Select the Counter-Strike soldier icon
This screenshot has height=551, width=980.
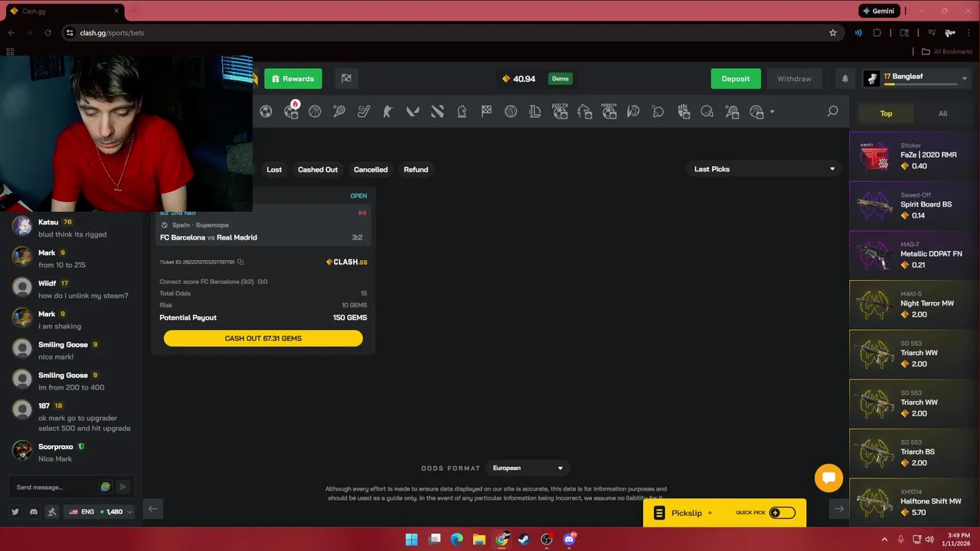point(388,112)
